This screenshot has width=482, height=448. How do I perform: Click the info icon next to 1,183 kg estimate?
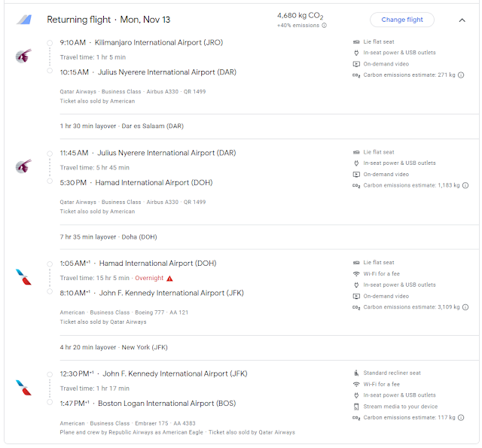tap(465, 185)
